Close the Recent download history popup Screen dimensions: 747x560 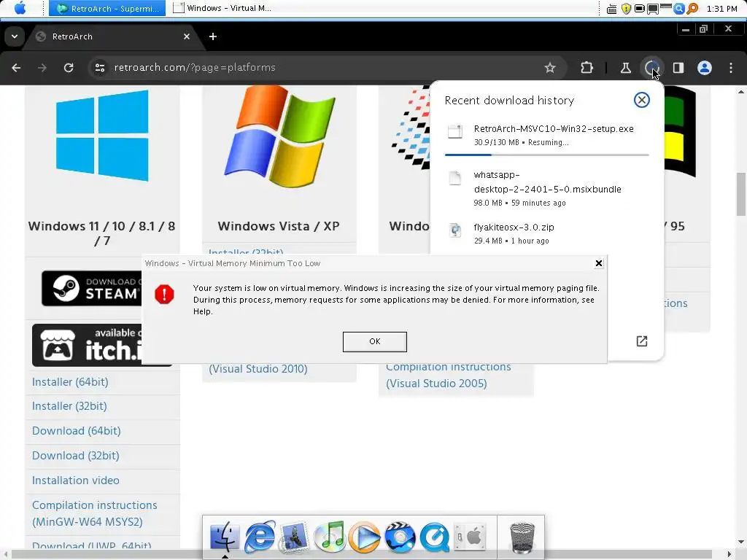pos(642,100)
